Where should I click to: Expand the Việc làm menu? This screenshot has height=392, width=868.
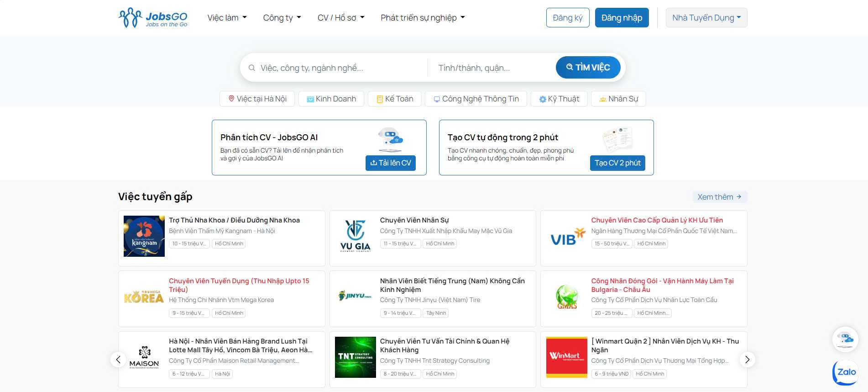[x=227, y=18]
